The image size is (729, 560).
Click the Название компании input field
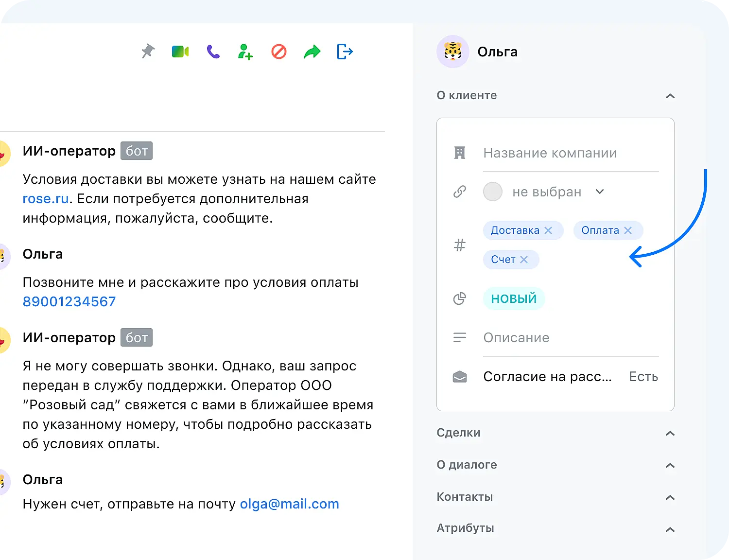pos(549,153)
